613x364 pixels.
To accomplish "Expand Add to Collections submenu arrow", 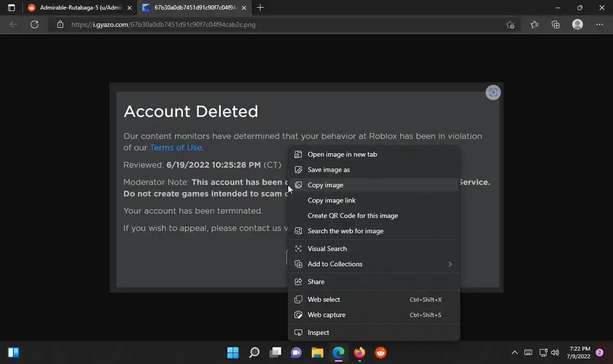I will pyautogui.click(x=450, y=264).
